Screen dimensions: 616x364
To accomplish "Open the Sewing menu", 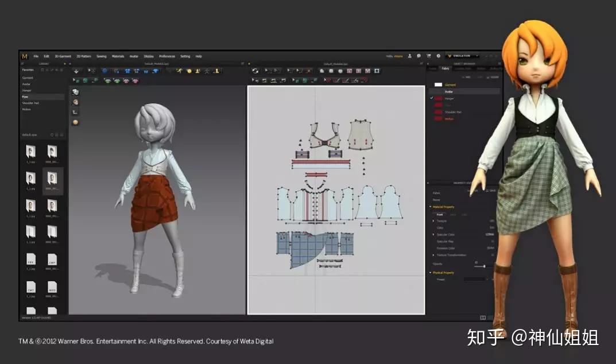I will [x=101, y=56].
